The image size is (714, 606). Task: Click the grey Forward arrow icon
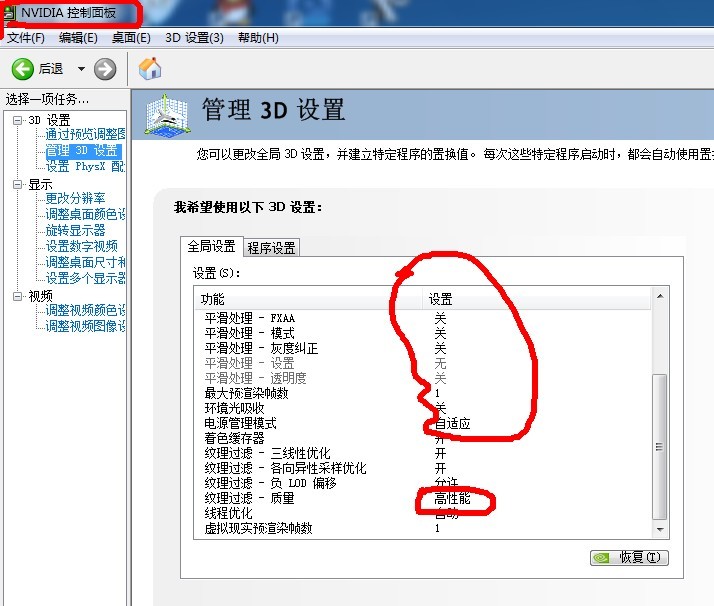coord(105,69)
